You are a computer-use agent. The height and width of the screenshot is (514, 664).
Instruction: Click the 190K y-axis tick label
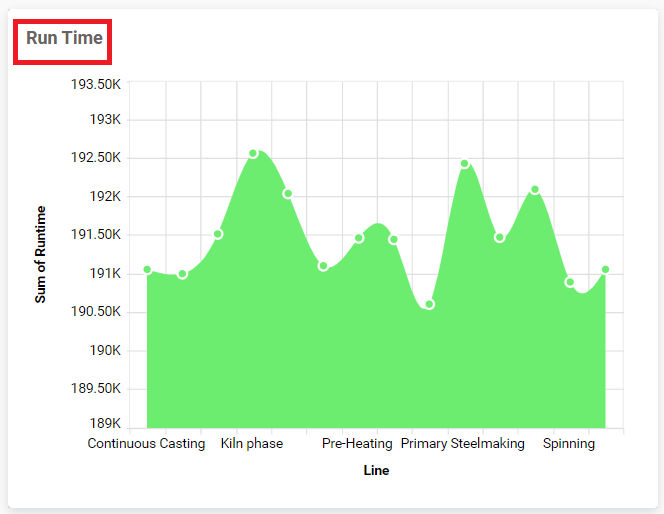105,350
